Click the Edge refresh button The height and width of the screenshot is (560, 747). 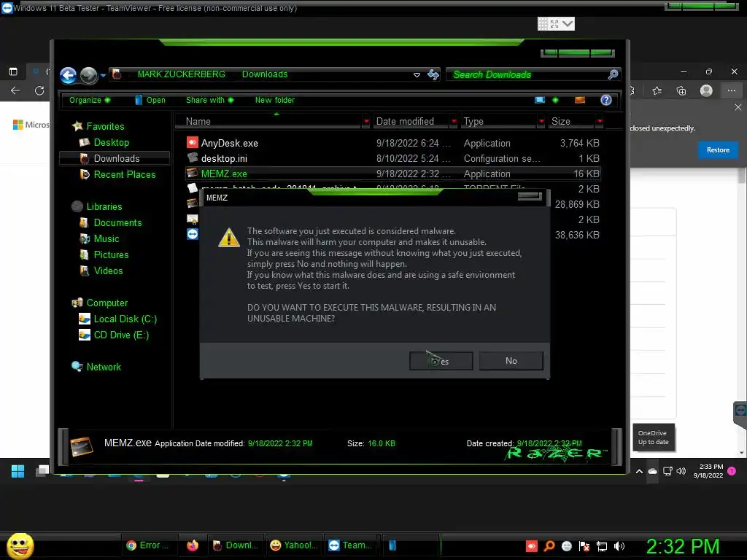click(x=39, y=90)
